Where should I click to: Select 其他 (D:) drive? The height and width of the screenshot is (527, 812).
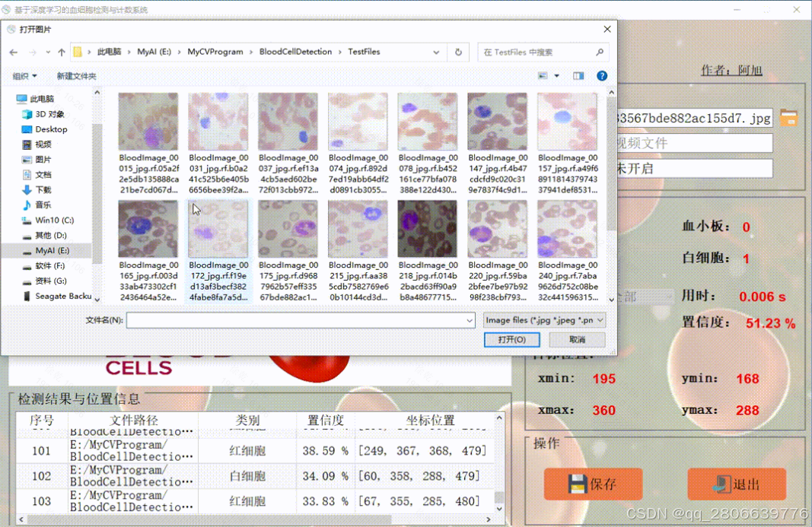[45, 235]
